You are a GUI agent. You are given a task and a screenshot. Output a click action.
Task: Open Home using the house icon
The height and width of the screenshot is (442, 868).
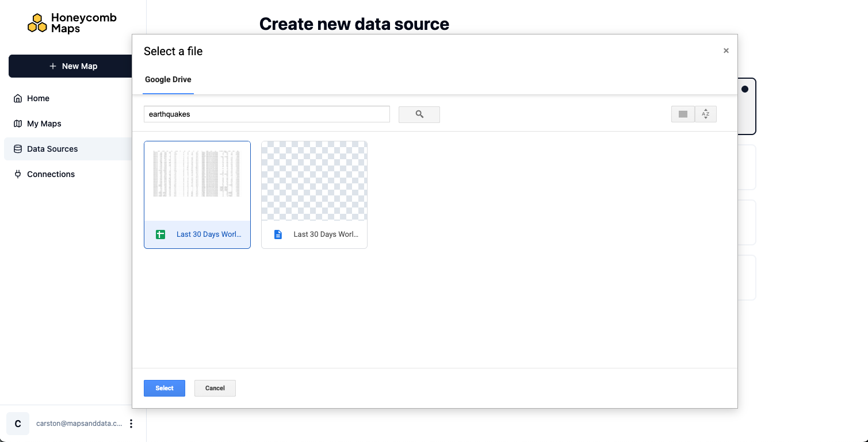pos(18,98)
